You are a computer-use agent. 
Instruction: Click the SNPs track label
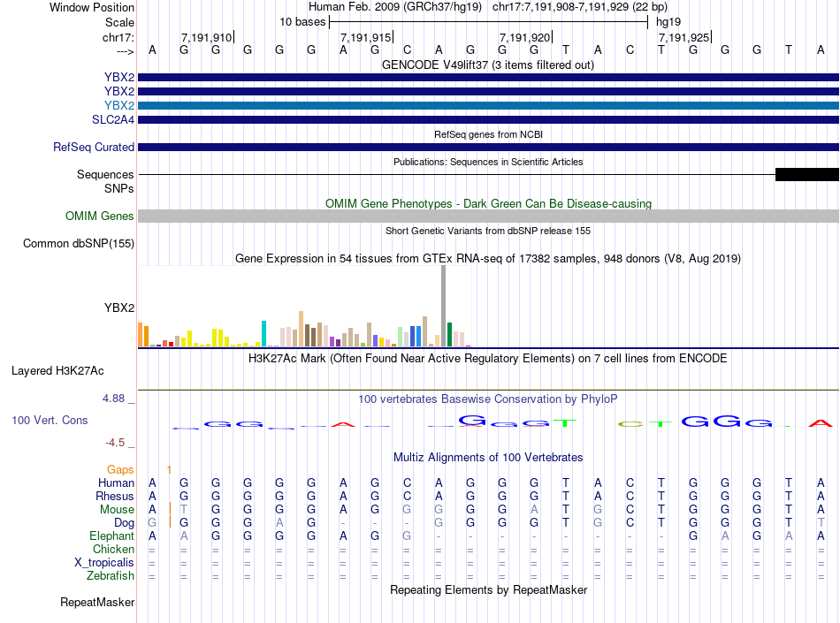pos(119,188)
